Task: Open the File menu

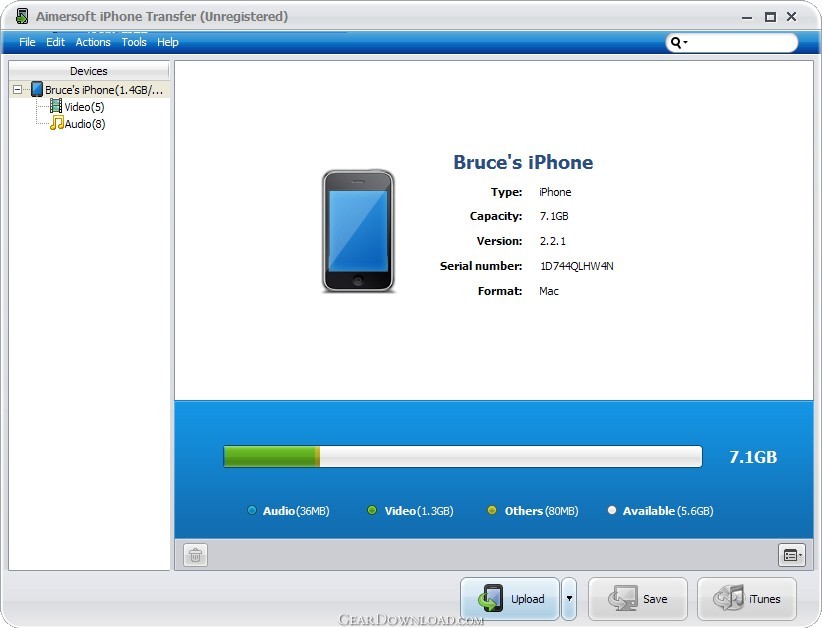Action: click(x=27, y=42)
